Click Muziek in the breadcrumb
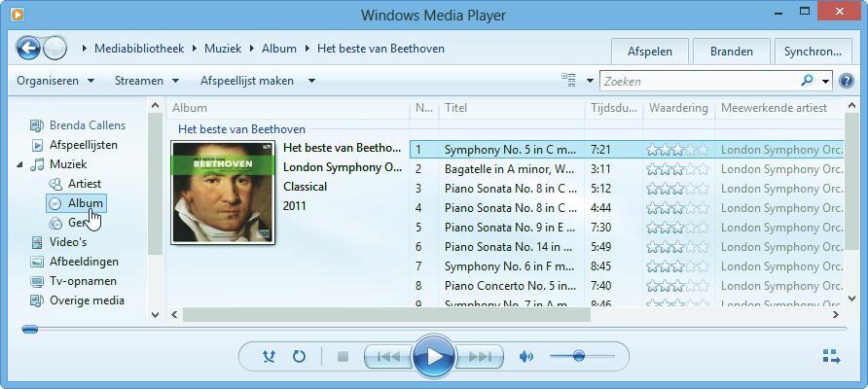The image size is (868, 389). coord(223,49)
